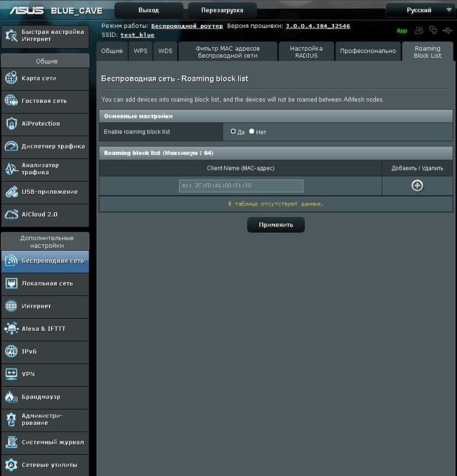Click the 'Client Name (MAC-адрес)' column header

241,168
